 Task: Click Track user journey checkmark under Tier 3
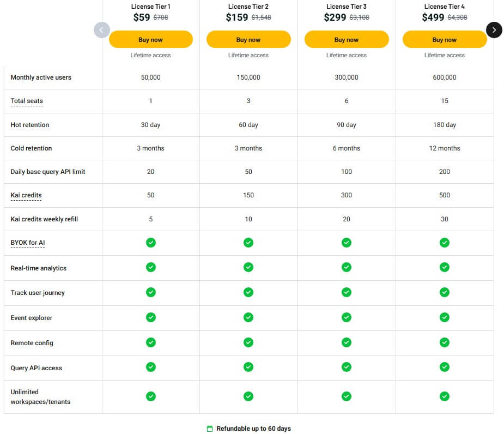[347, 292]
